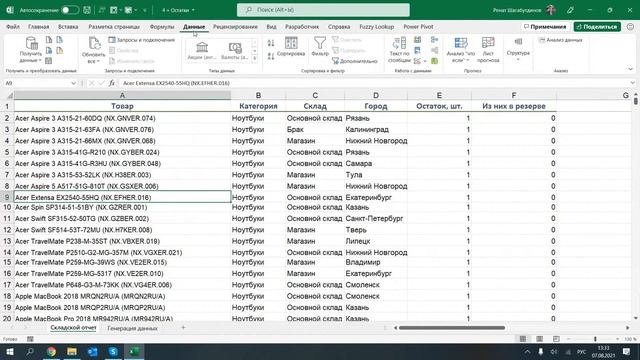The image size is (640, 360).
Task: Switch to Normal view in status bar
Action: tap(522, 339)
